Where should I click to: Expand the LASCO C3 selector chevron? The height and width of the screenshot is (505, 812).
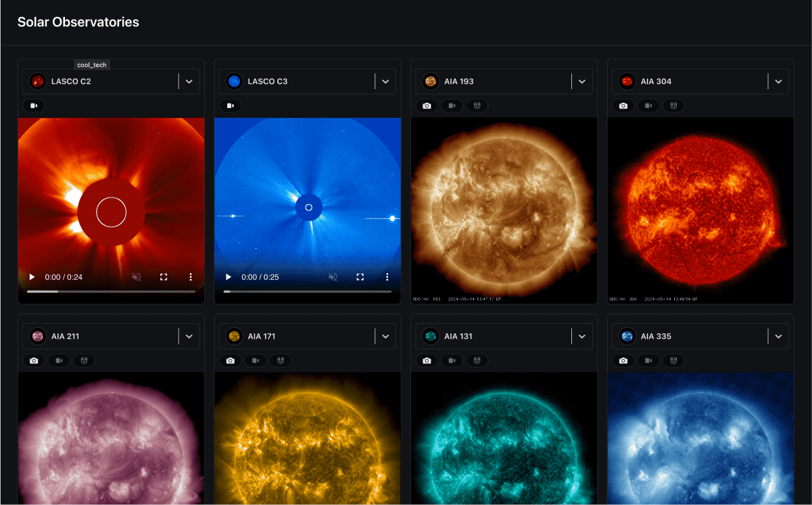[x=385, y=80]
